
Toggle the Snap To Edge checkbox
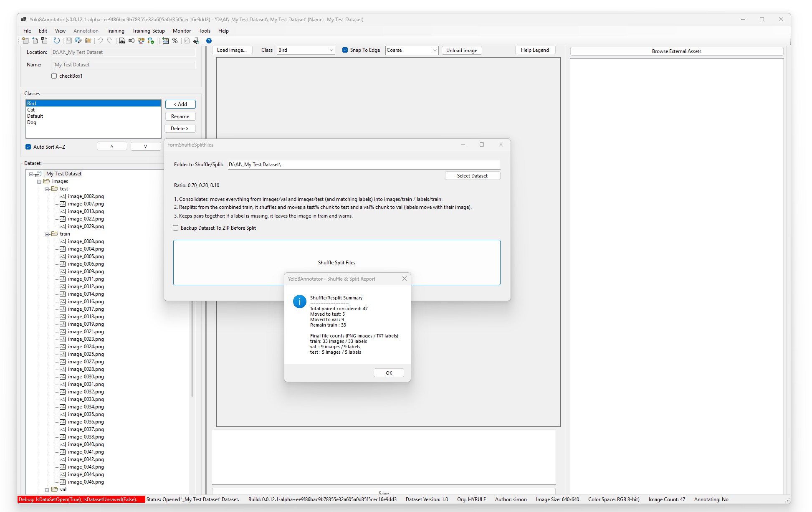345,50
